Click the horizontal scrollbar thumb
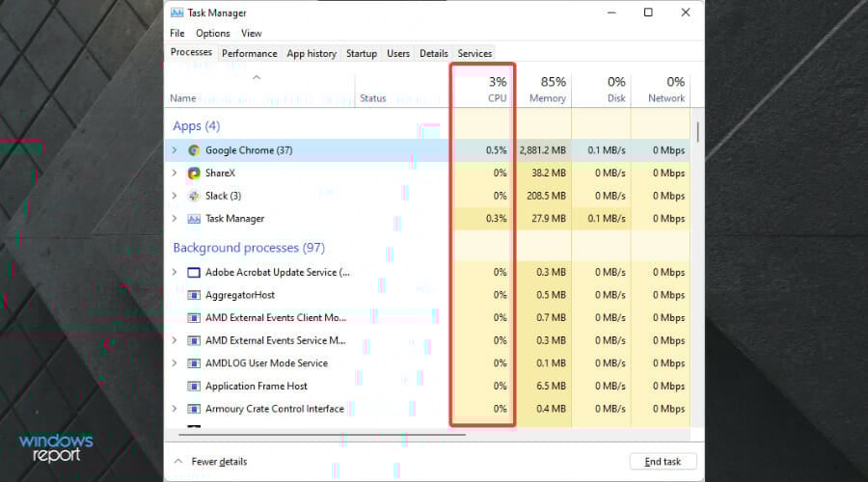The width and height of the screenshot is (868, 482). point(321,435)
